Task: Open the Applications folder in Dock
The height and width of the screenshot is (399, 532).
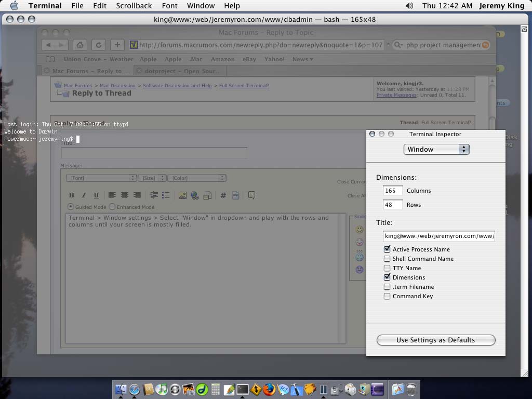Action: (397, 389)
